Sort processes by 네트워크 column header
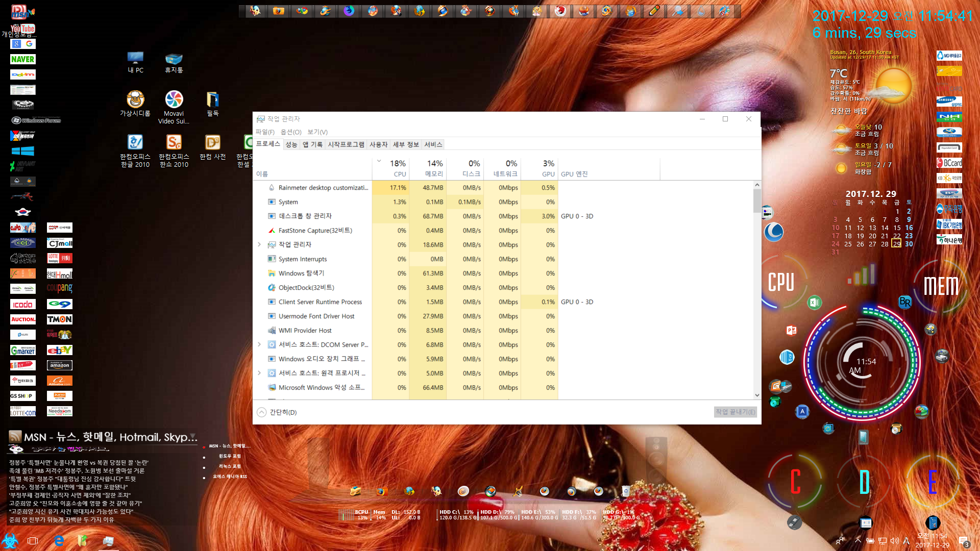 502,168
